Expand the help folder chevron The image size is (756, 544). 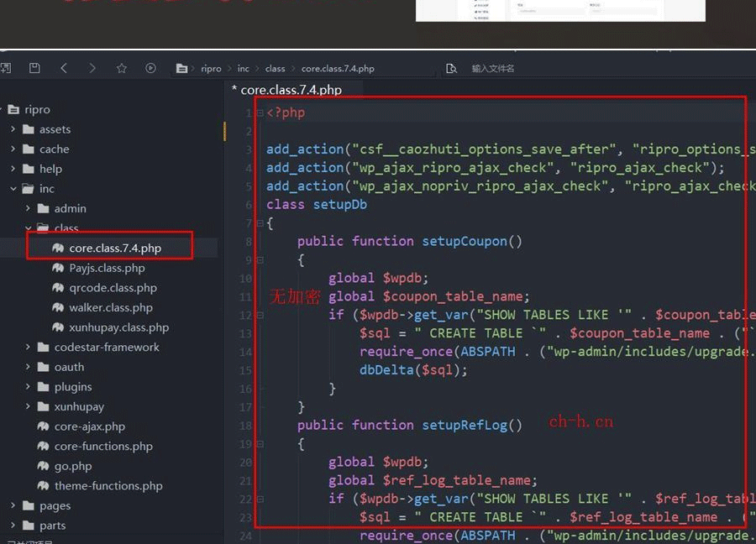[x=13, y=169]
